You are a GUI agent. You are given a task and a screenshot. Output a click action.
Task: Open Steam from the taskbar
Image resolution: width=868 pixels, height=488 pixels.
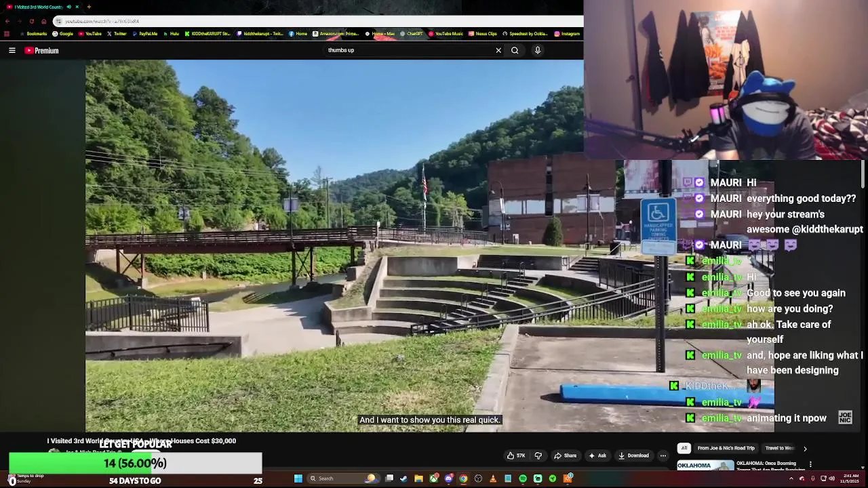tap(403, 479)
